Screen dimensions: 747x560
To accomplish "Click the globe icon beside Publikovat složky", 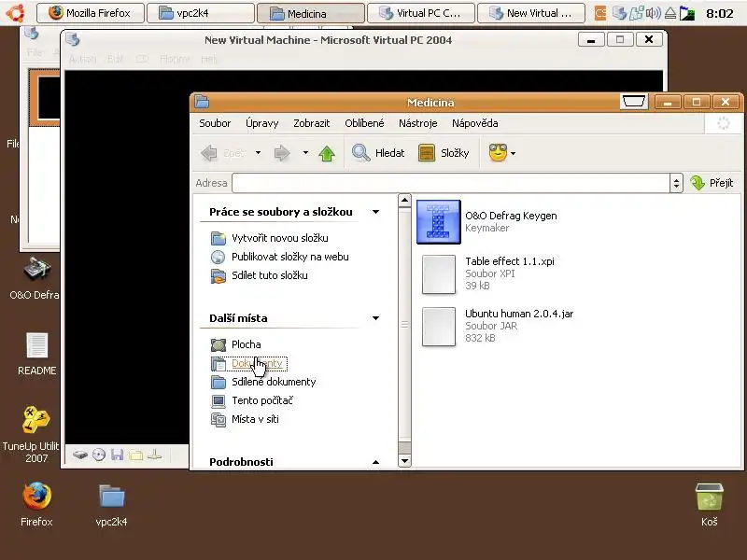I will [218, 257].
